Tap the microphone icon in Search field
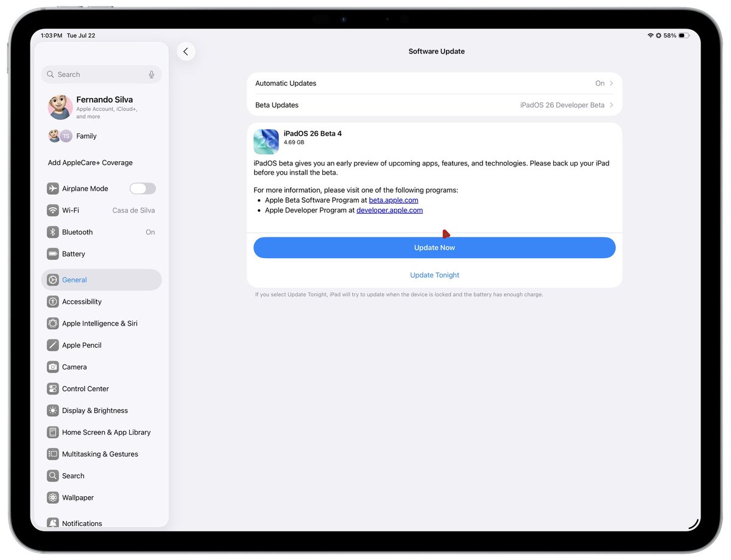 coord(151,74)
